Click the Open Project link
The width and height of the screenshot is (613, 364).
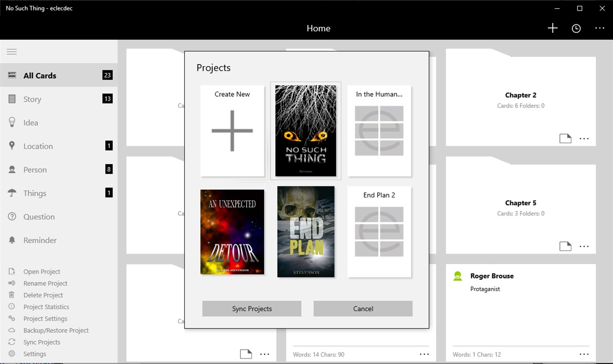[x=42, y=271]
